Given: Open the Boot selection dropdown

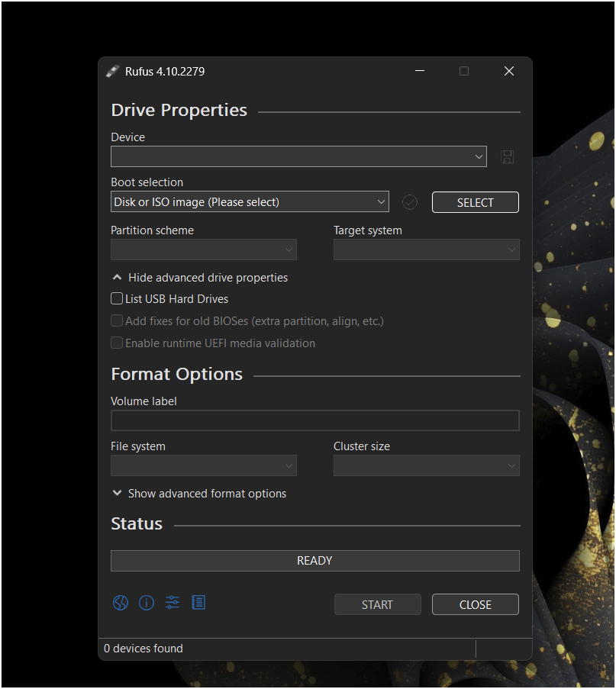Looking at the screenshot, I should (250, 201).
